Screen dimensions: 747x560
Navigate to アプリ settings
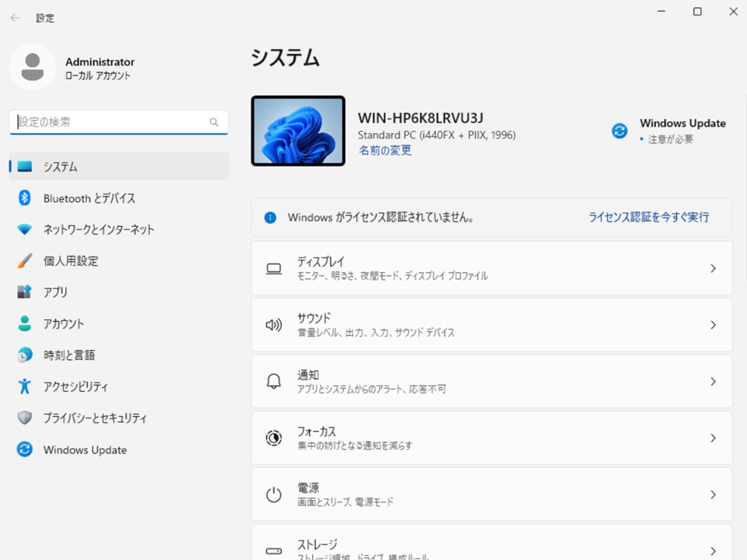click(118, 292)
